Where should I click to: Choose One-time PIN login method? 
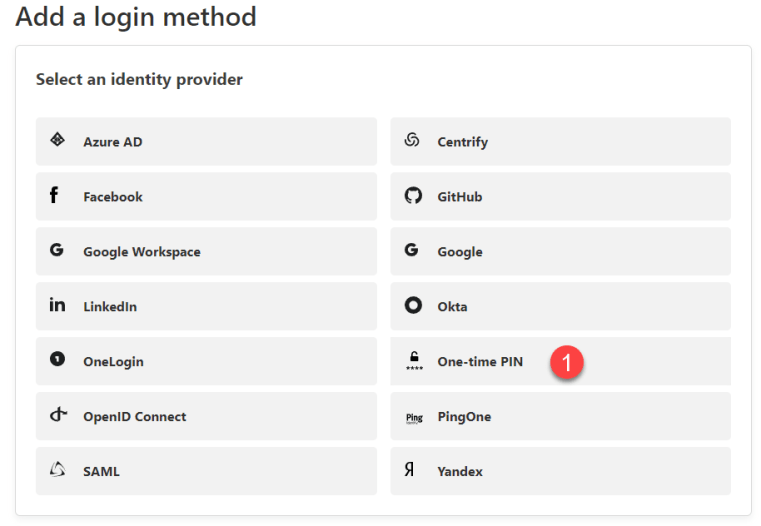[561, 361]
